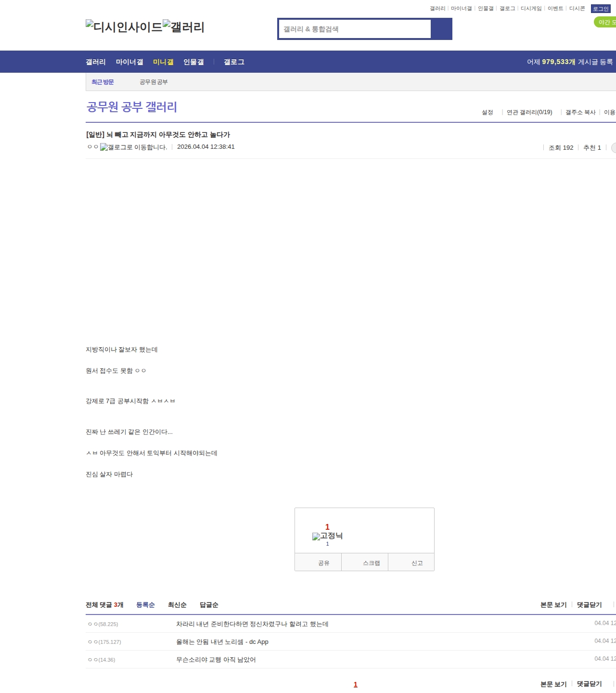Expand the 연관 갤러리(0/19) list
This screenshot has height=693, width=616.
tap(529, 112)
